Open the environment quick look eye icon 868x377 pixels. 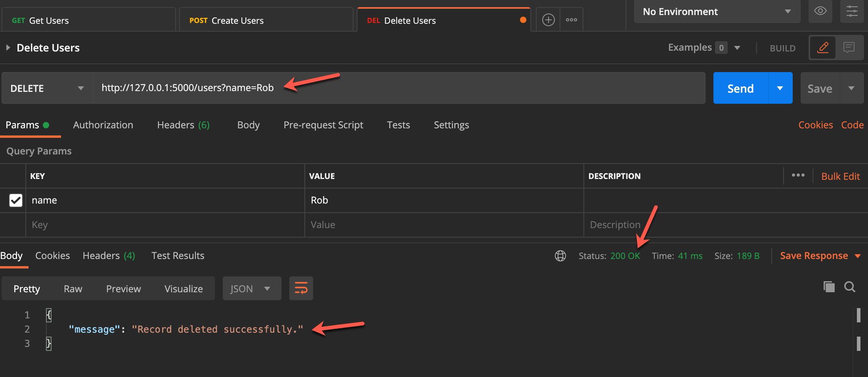820,11
